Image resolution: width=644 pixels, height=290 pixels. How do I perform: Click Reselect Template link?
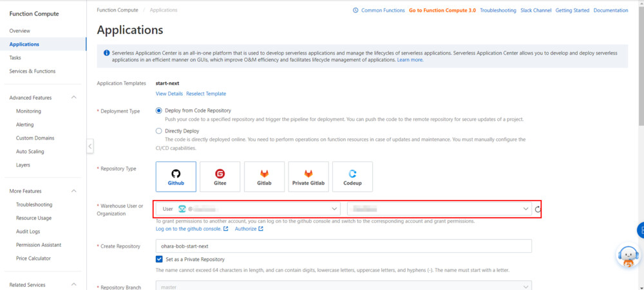point(206,94)
